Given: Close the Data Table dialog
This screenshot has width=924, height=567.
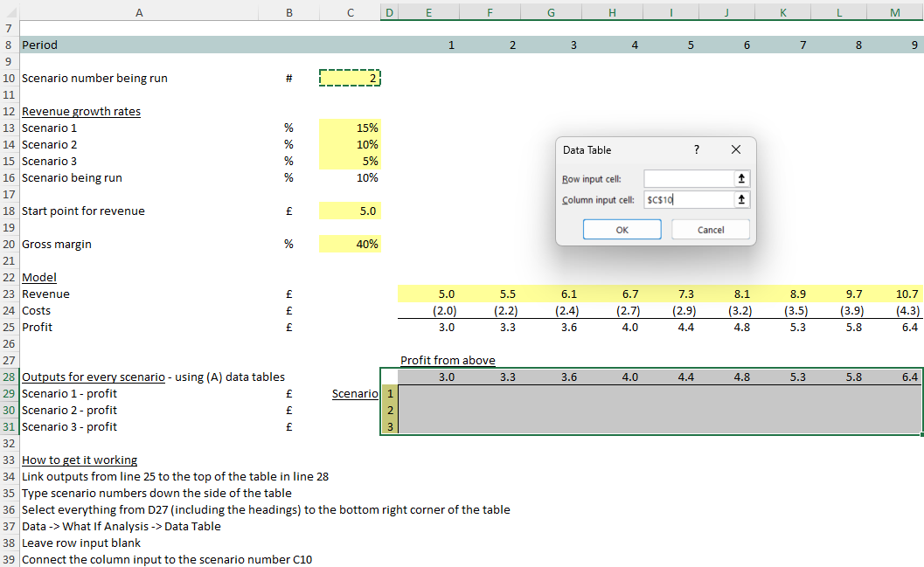Looking at the screenshot, I should pyautogui.click(x=735, y=149).
